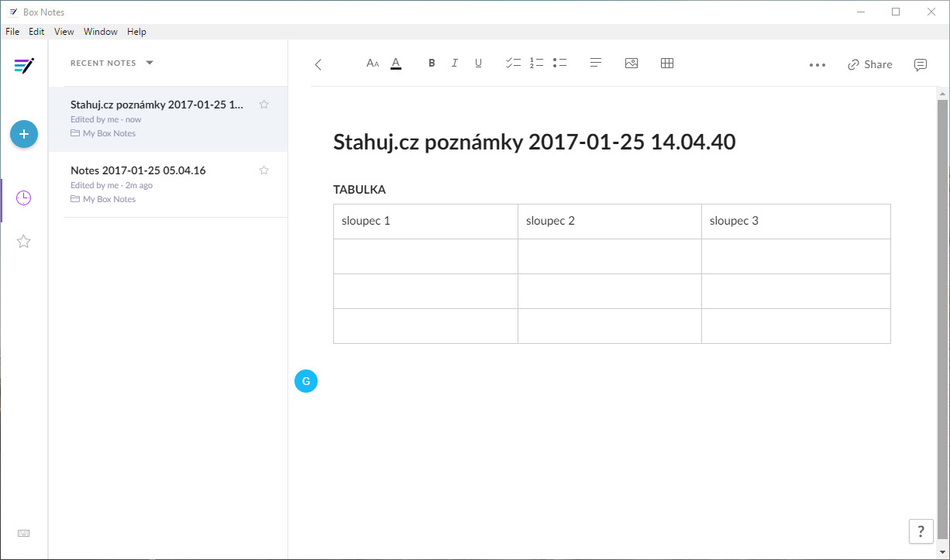Insert a checklist
This screenshot has height=560, width=950.
pyautogui.click(x=513, y=64)
